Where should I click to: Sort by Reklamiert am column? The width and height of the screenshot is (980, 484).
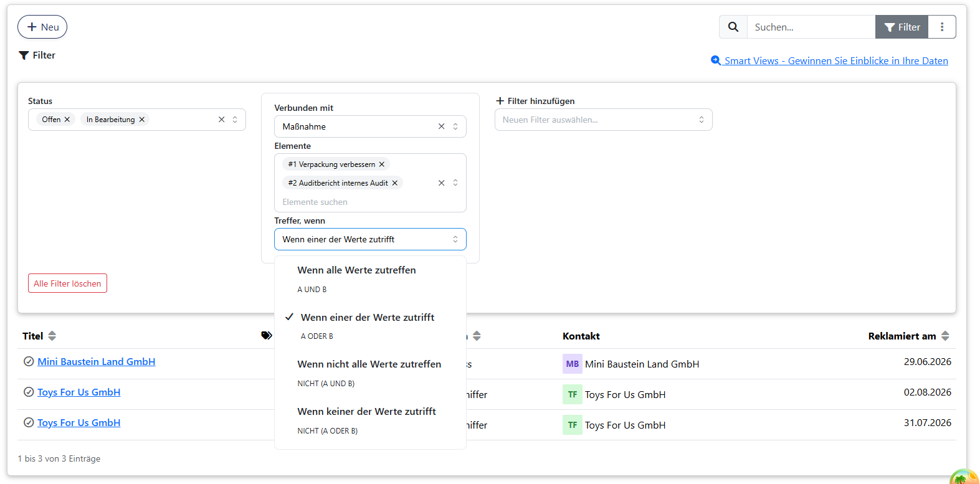(945, 336)
